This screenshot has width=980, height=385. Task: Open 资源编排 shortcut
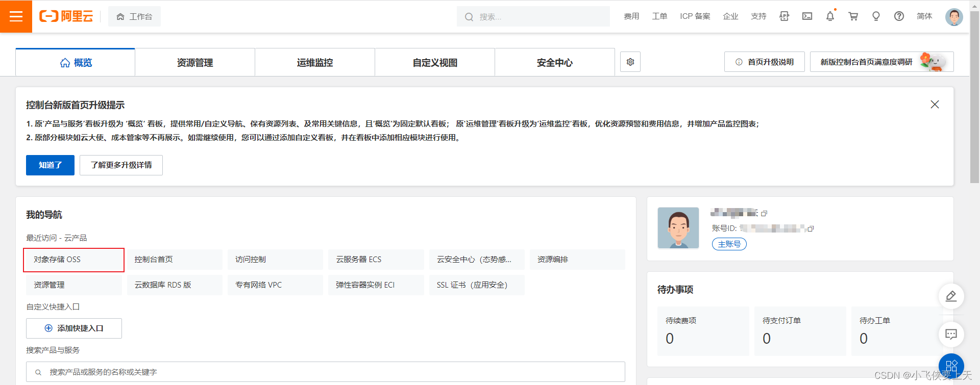pos(577,260)
